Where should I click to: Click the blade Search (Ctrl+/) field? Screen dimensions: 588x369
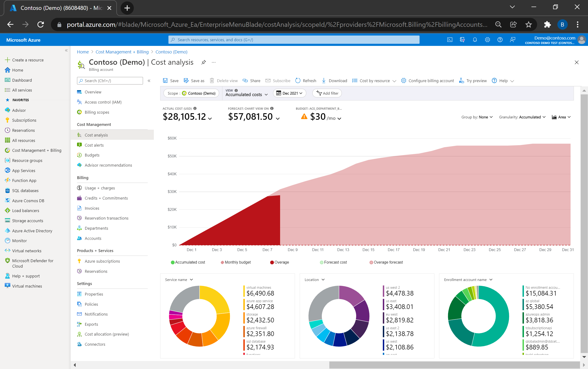tap(110, 81)
